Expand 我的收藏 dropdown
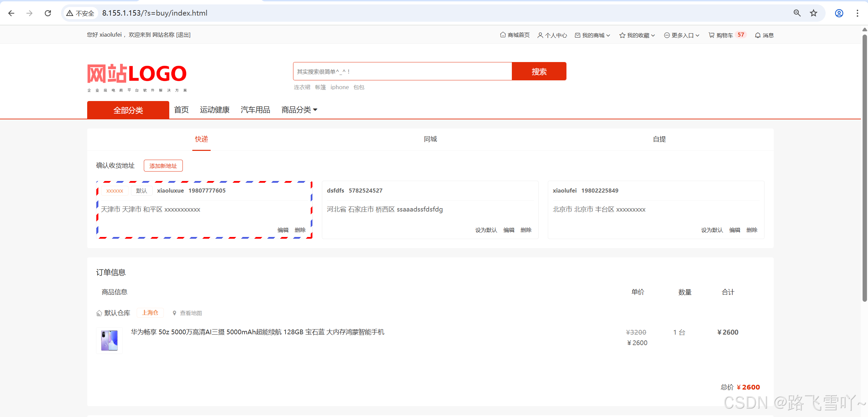Screen dimensions: 868x417 point(637,35)
